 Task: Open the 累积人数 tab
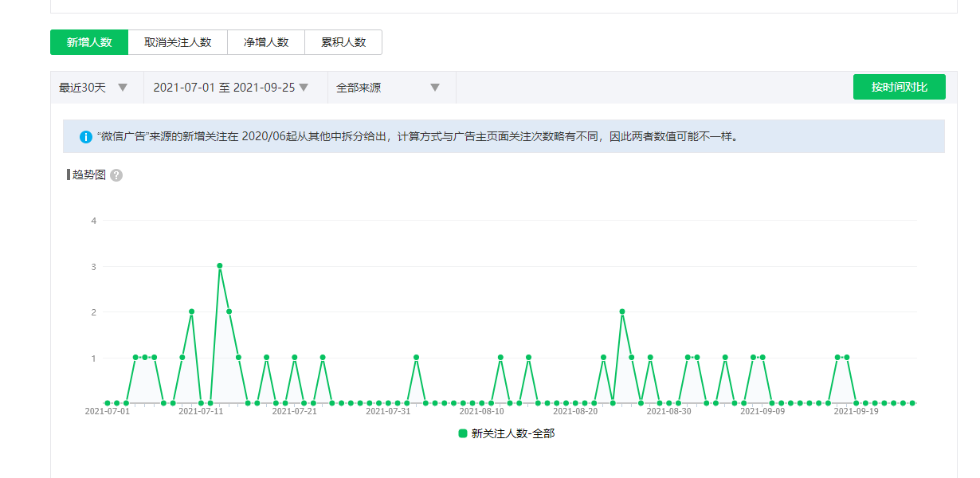pyautogui.click(x=343, y=42)
